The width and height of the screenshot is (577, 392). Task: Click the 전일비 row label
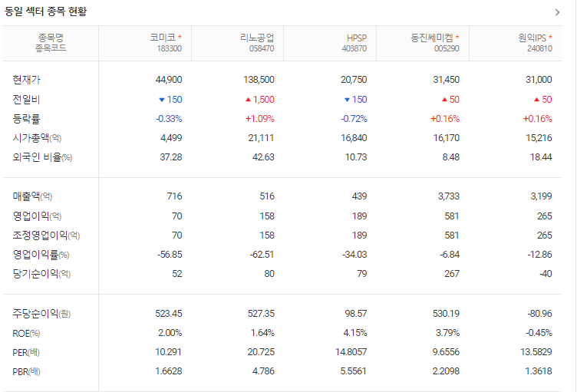click(x=26, y=100)
